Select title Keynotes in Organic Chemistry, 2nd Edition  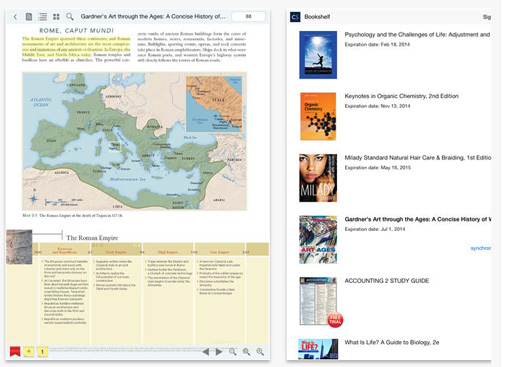pos(401,96)
